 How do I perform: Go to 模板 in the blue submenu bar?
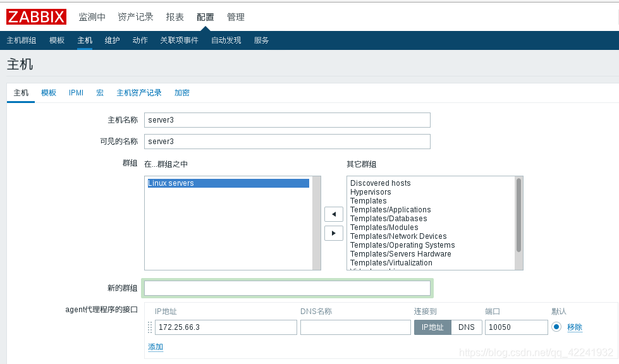[x=57, y=40]
